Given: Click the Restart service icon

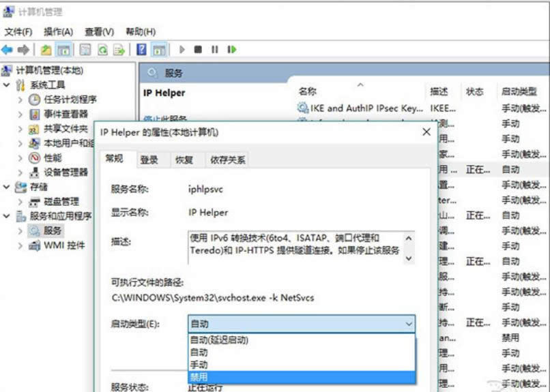Looking at the screenshot, I should point(232,50).
